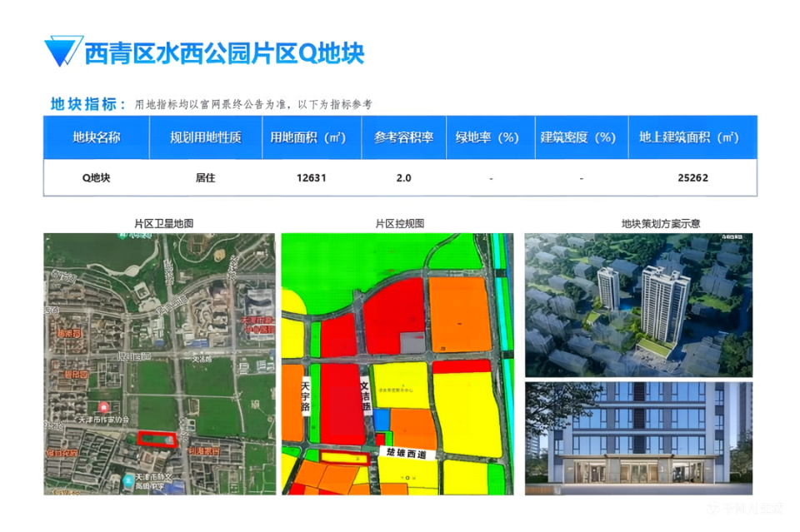Open the satellite map image
The height and width of the screenshot is (532, 800).
click(x=160, y=364)
